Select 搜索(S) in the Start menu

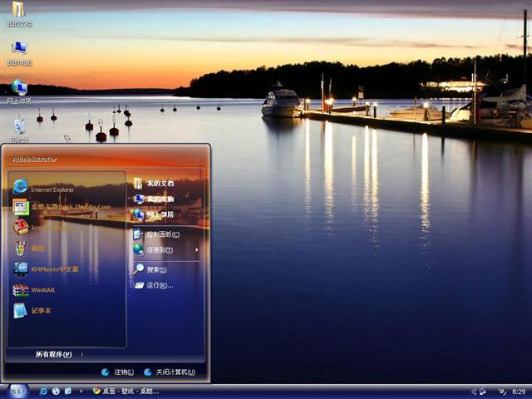coord(156,269)
